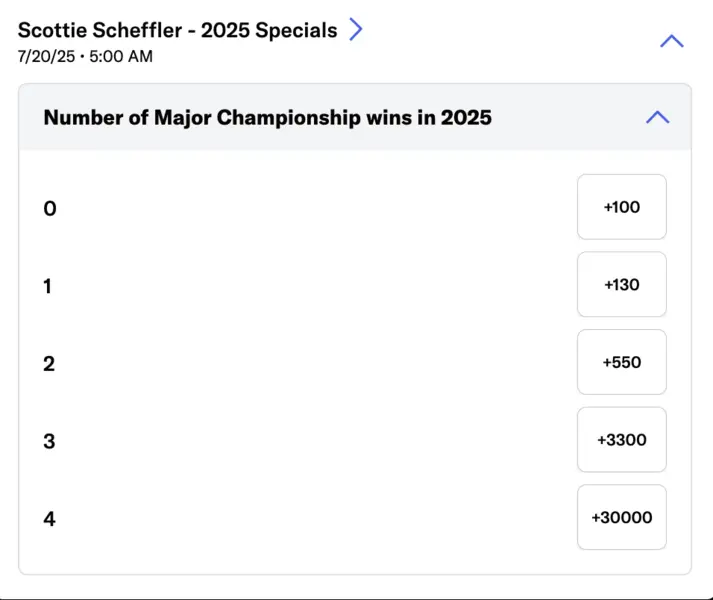713x600 pixels.
Task: Pick the +130 odds for one win
Action: click(621, 285)
